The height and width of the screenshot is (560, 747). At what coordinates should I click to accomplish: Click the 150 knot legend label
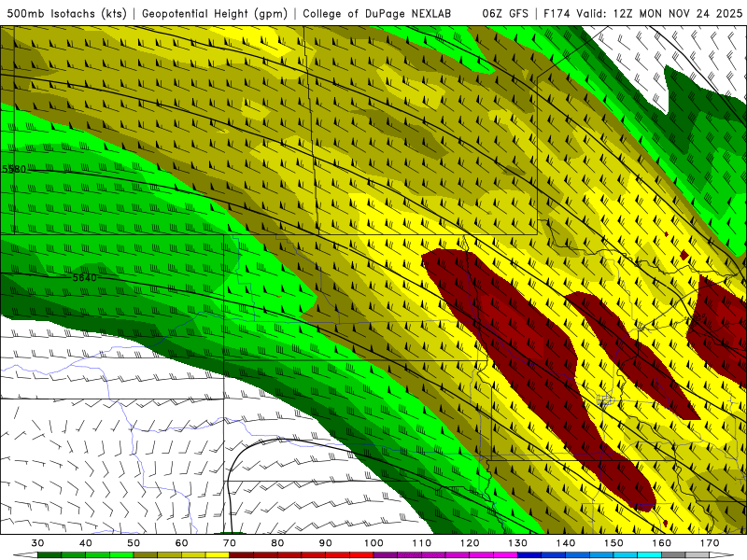coord(613,543)
